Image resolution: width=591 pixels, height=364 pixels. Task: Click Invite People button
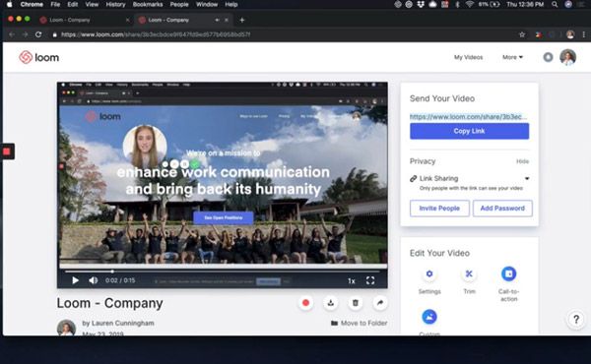(439, 209)
